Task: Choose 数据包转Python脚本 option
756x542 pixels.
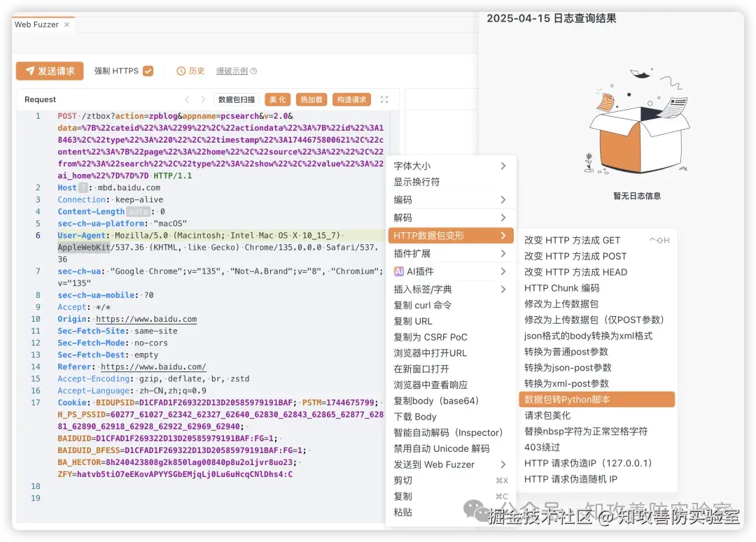Action: 597,399
